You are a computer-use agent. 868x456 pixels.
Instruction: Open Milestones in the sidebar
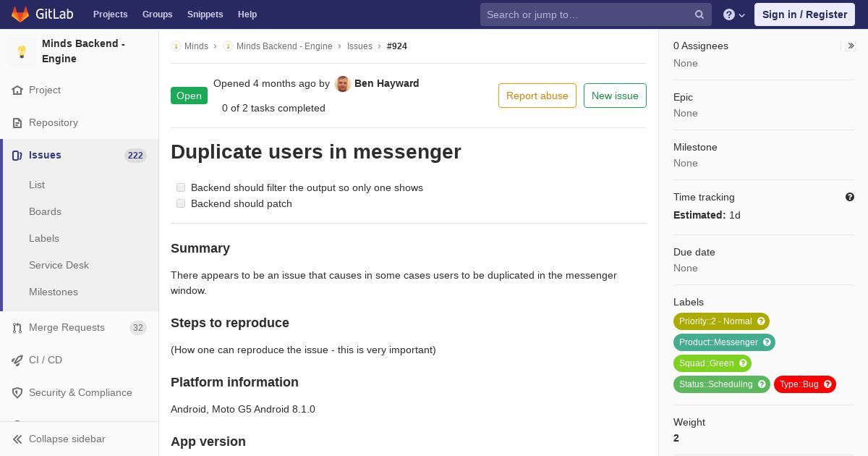pos(54,292)
